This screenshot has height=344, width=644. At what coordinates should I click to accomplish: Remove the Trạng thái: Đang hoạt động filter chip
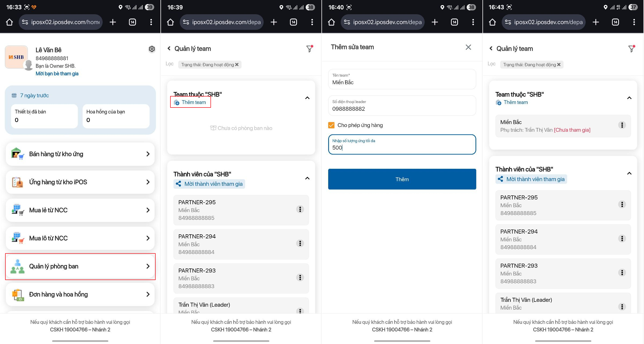coord(237,65)
